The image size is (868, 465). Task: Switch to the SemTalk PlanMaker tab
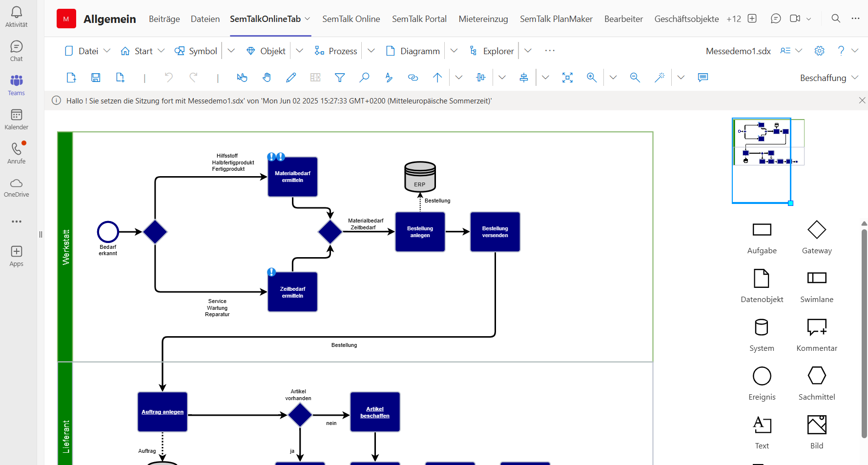(x=556, y=19)
